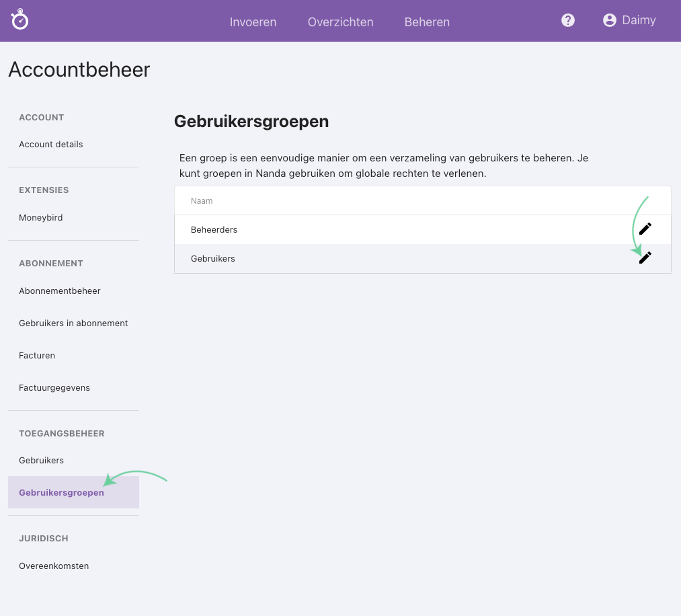Open the Moneybird extension settings
The height and width of the screenshot is (616, 681).
42,217
